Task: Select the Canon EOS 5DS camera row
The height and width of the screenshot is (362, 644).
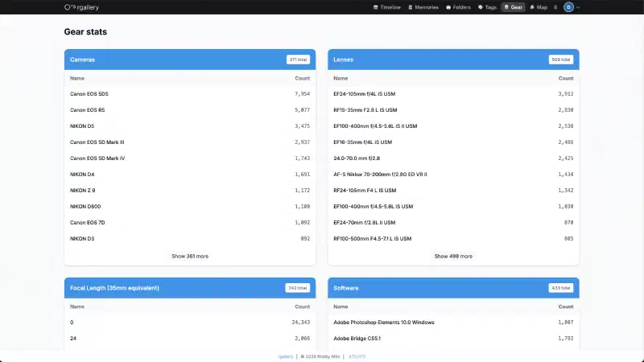Action: [89, 94]
